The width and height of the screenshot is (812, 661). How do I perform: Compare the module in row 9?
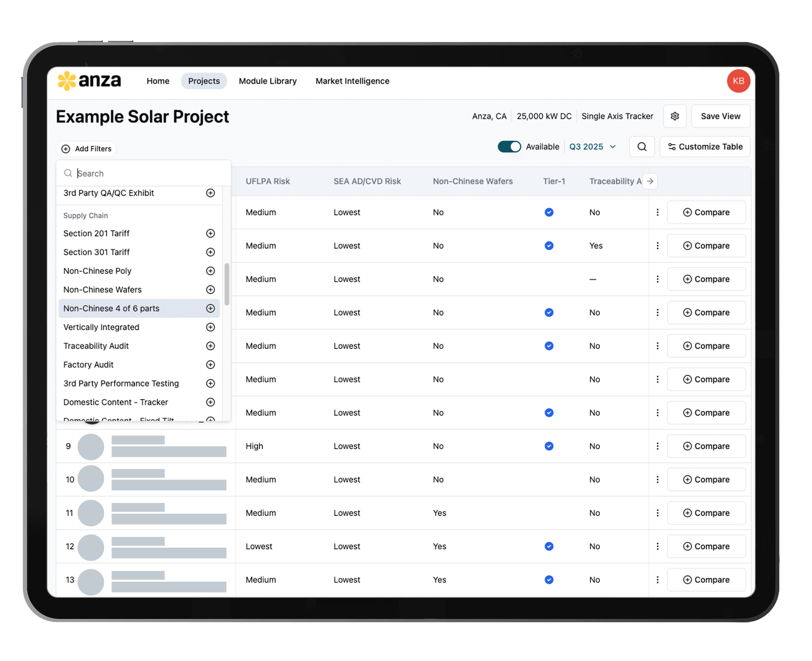pyautogui.click(x=706, y=446)
